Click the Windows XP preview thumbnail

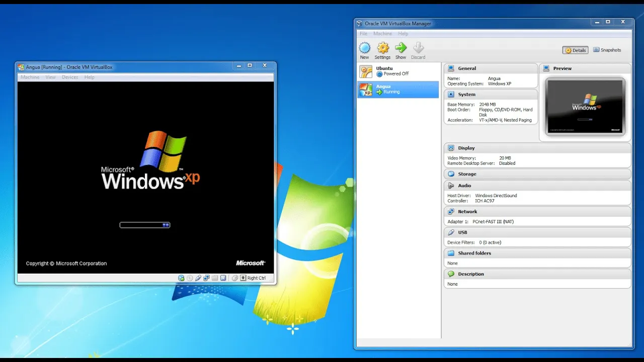click(584, 107)
